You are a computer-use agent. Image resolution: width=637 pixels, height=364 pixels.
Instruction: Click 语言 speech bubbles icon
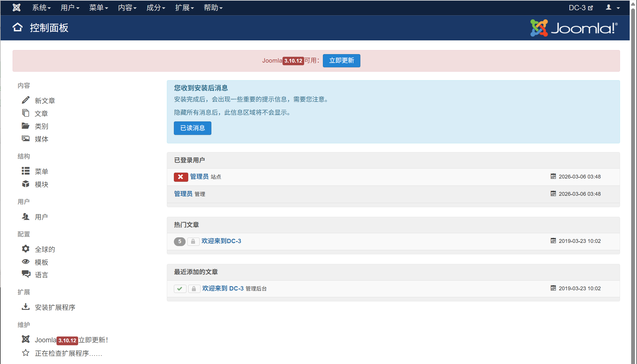coord(26,274)
